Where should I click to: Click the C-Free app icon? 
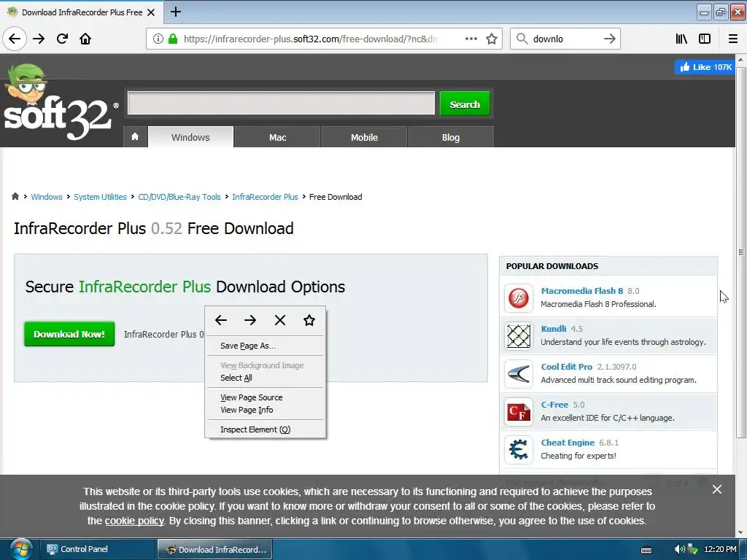519,411
